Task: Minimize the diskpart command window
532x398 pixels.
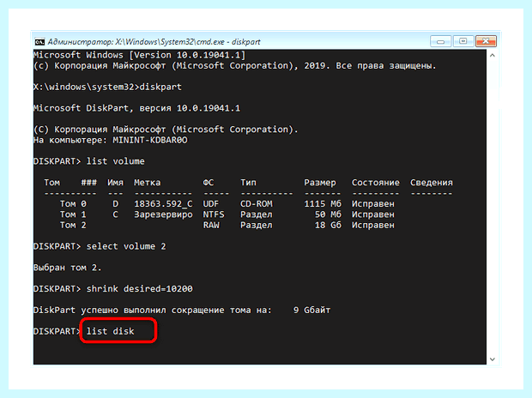Action: point(440,41)
